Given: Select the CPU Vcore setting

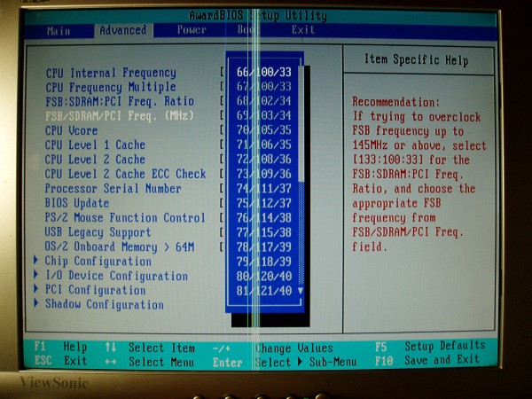Looking at the screenshot, I should 71,130.
